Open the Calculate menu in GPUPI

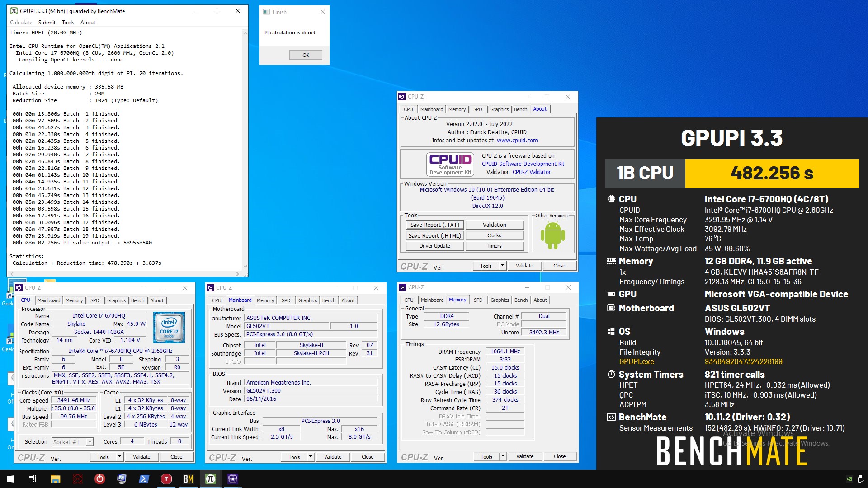pyautogui.click(x=21, y=23)
